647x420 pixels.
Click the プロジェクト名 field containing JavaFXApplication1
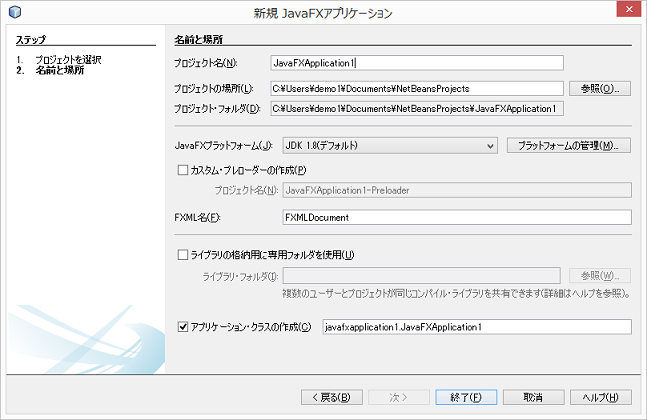point(417,63)
